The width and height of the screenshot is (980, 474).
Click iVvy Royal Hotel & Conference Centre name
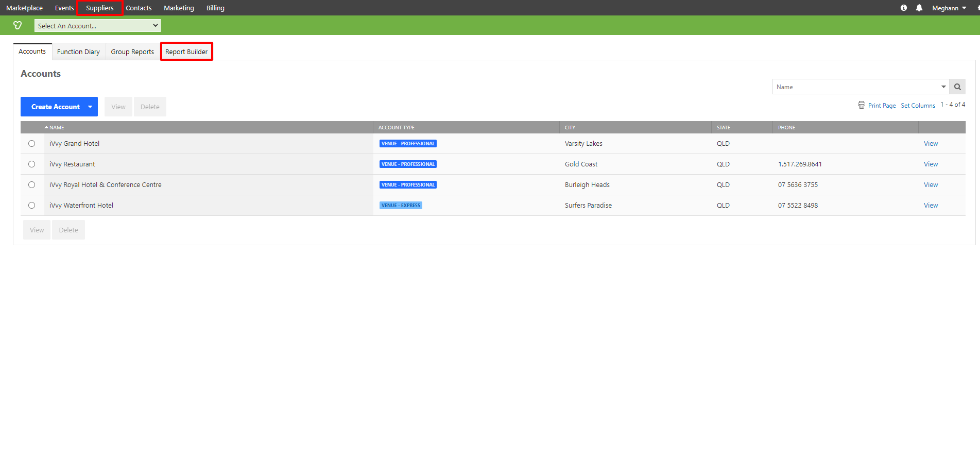tap(106, 185)
